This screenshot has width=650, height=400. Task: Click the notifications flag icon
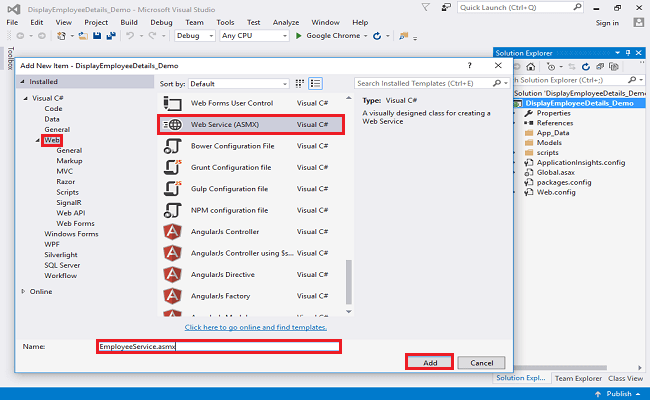point(426,7)
